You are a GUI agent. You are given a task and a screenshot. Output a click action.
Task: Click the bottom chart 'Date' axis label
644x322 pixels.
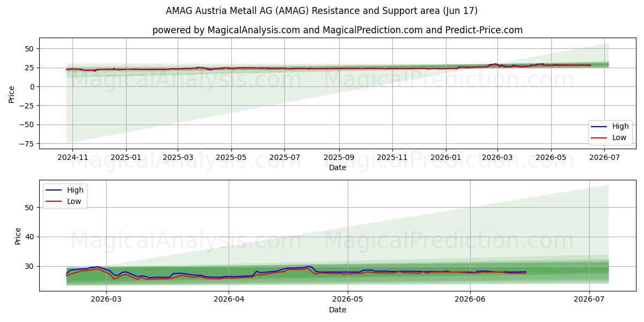(338, 310)
